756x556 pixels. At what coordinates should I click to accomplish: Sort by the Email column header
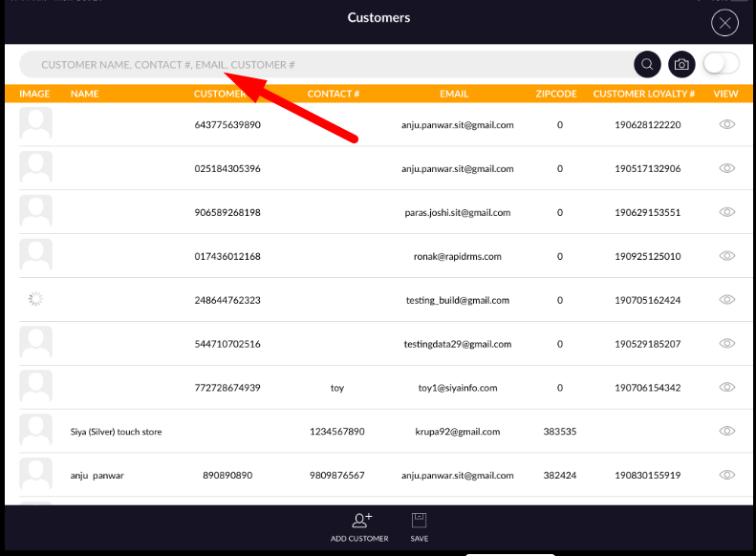453,94
